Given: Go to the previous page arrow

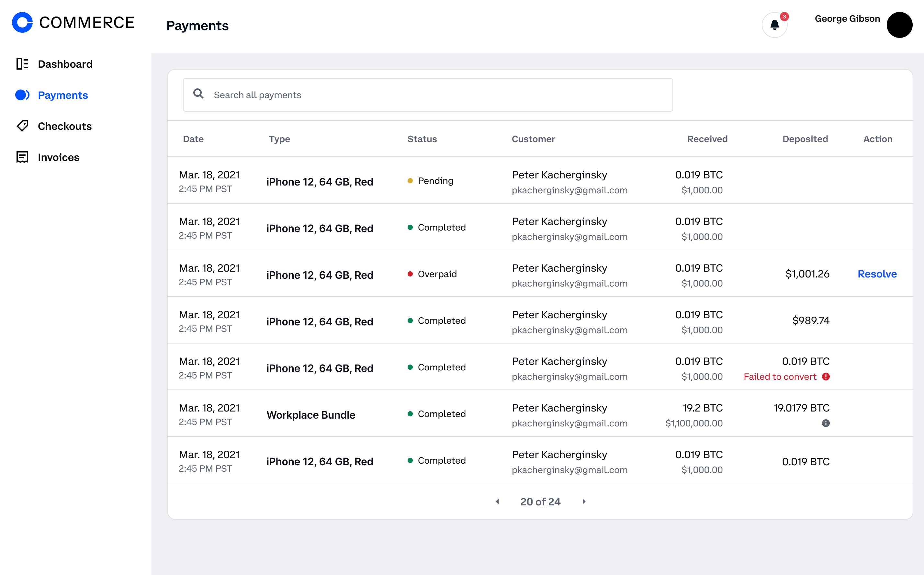Looking at the screenshot, I should pos(497,502).
